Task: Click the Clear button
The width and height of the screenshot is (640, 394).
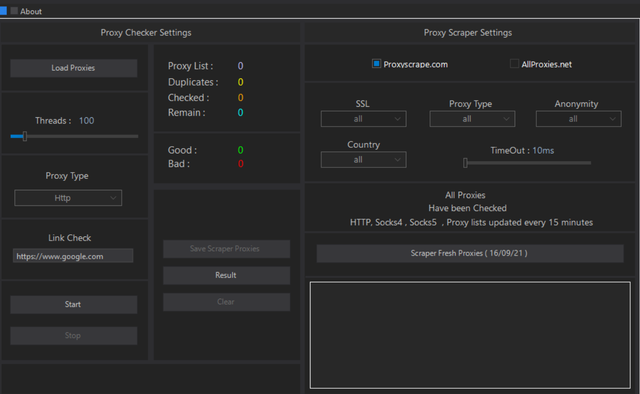Action: pyautogui.click(x=227, y=302)
